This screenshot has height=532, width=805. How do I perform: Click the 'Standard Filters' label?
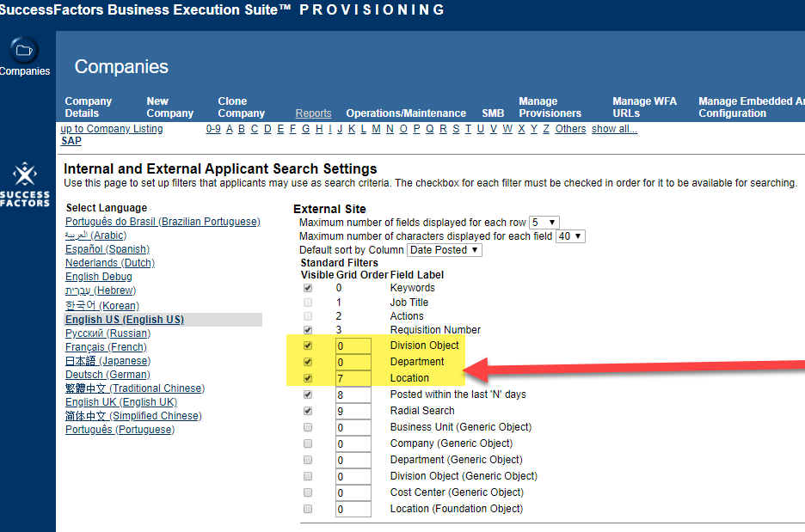[340, 263]
